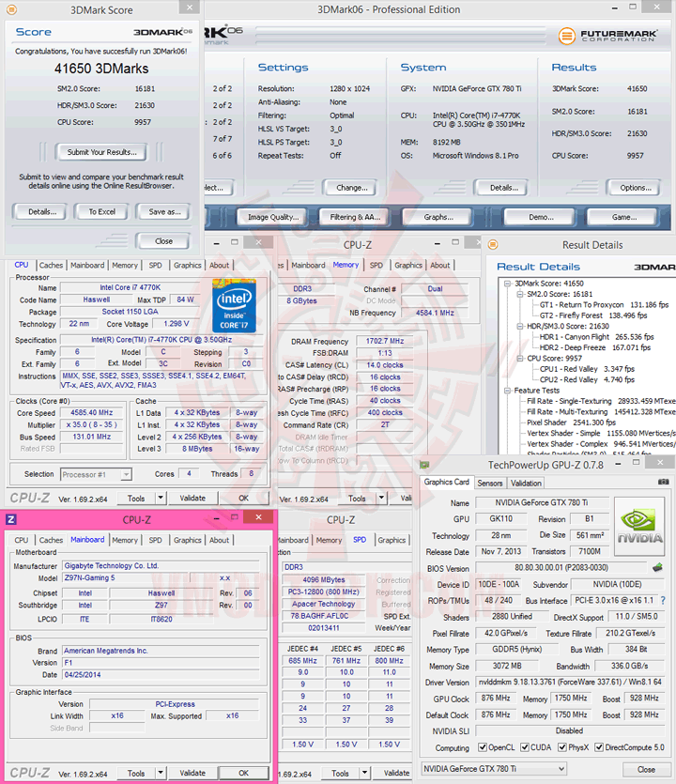Click Options under 3DMark06 Results
Image resolution: width=676 pixels, height=784 pixels.
point(636,188)
